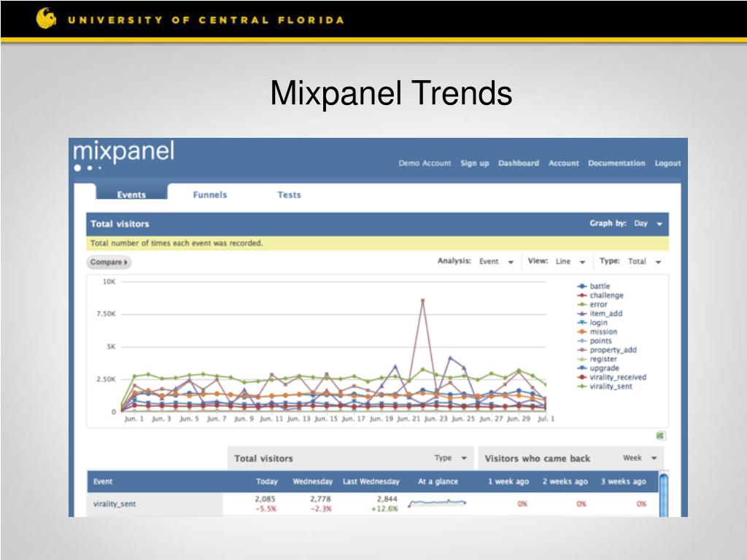Image resolution: width=747 pixels, height=560 pixels.
Task: Toggle the login series in legend
Action: coord(592,322)
